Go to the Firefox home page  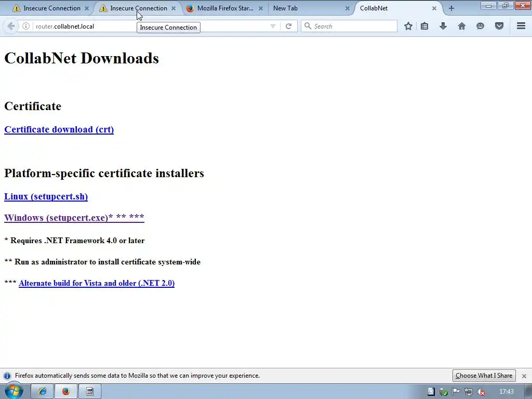(x=462, y=26)
